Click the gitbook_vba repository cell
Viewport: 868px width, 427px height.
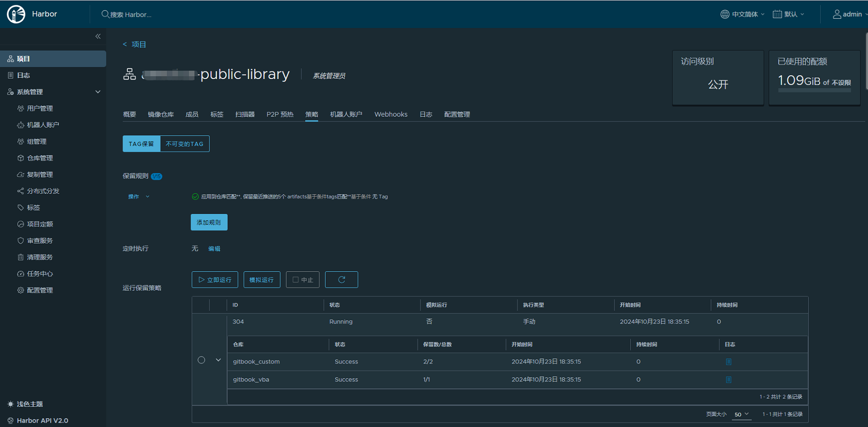click(251, 380)
